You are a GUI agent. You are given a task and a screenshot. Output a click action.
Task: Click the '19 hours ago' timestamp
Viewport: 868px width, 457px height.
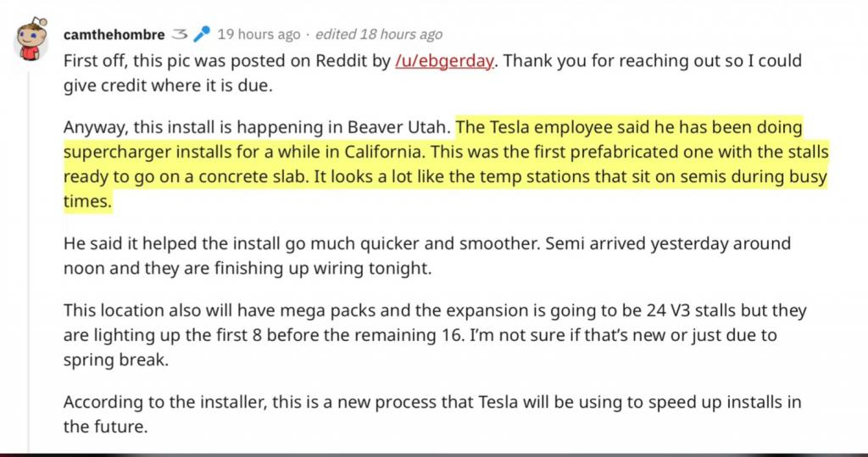tap(259, 35)
